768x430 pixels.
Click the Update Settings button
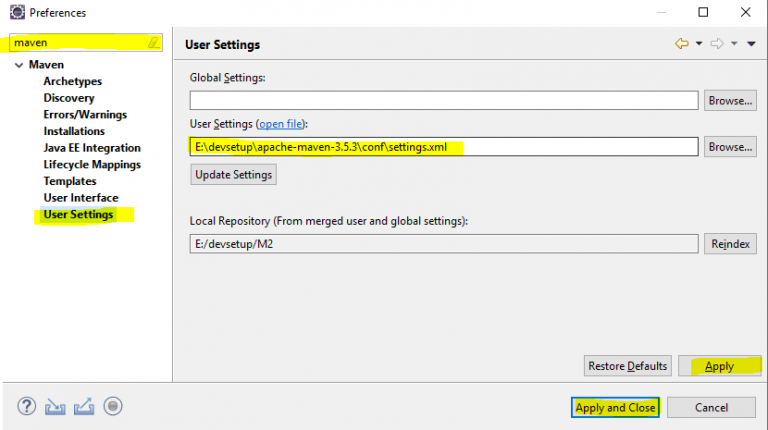(233, 175)
